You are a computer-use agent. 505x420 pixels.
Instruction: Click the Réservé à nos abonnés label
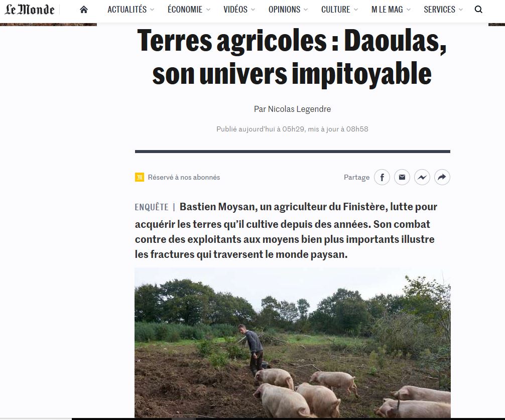tap(184, 177)
